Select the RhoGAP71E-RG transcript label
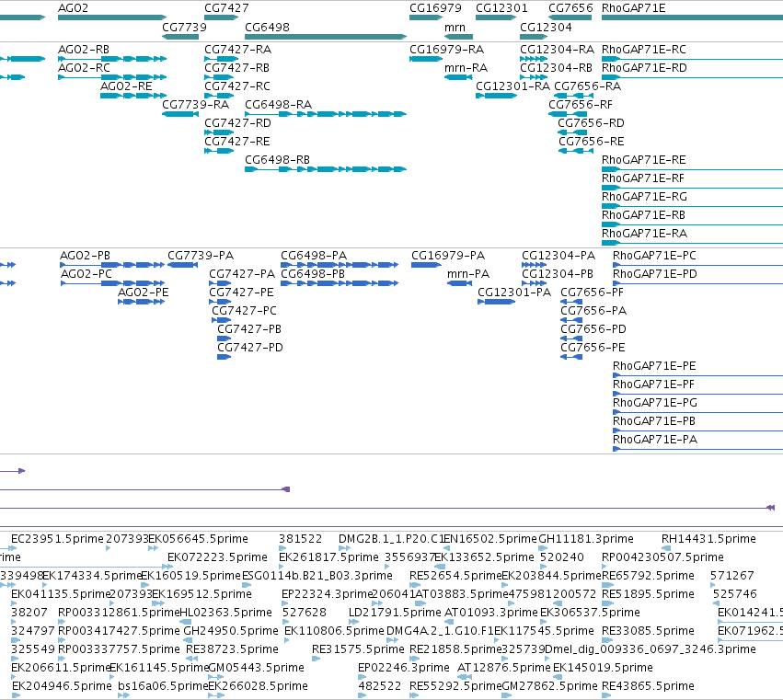The height and width of the screenshot is (700, 783). click(x=645, y=197)
